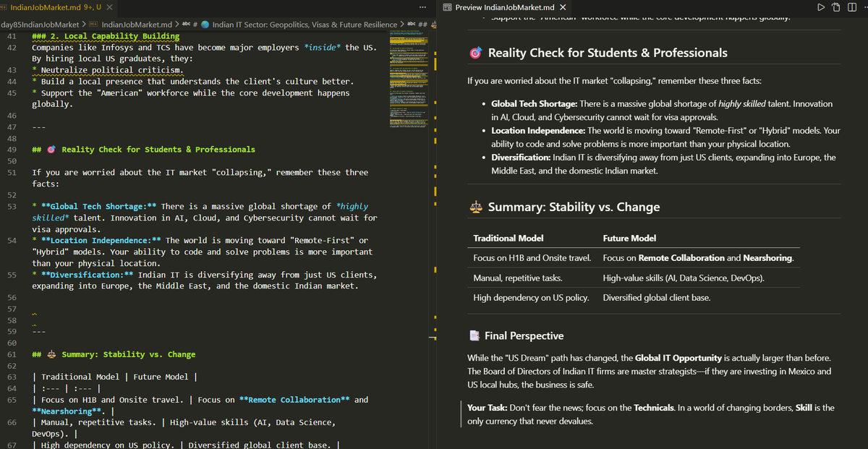
Task: Click line number 61 in the gutter
Action: 12,354
